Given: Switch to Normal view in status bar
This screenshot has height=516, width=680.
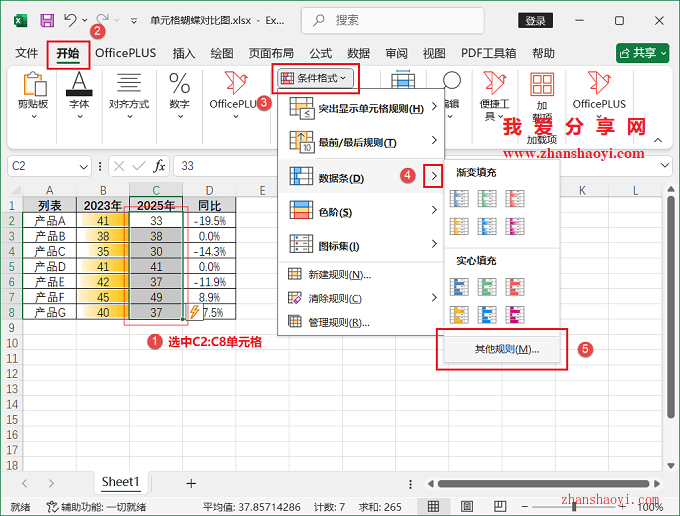Looking at the screenshot, I should pyautogui.click(x=434, y=506).
